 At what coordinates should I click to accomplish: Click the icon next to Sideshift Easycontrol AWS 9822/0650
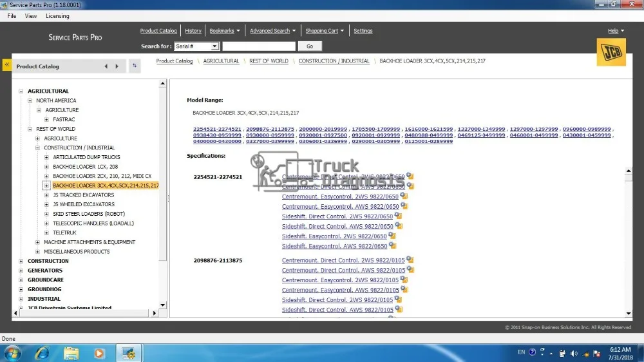393,245
